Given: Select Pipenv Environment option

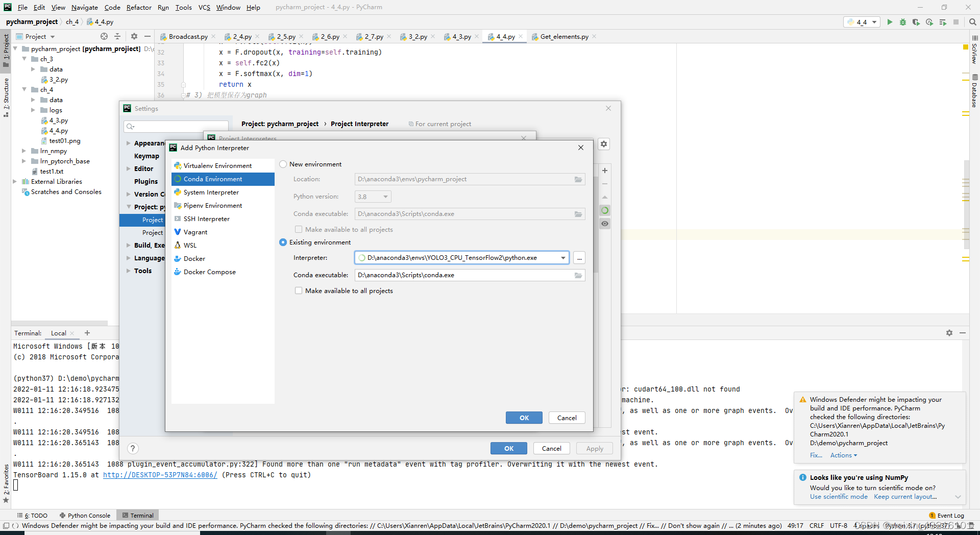Looking at the screenshot, I should pyautogui.click(x=223, y=206).
